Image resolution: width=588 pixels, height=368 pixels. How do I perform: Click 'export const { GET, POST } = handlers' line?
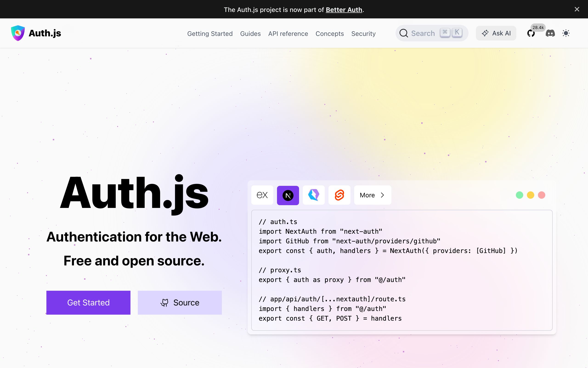pos(330,318)
